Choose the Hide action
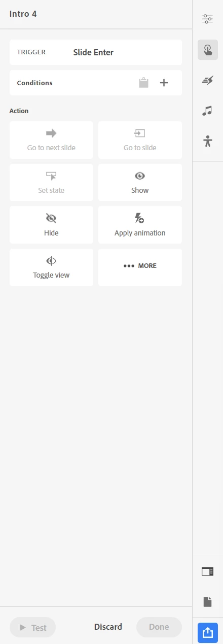 coord(51,225)
